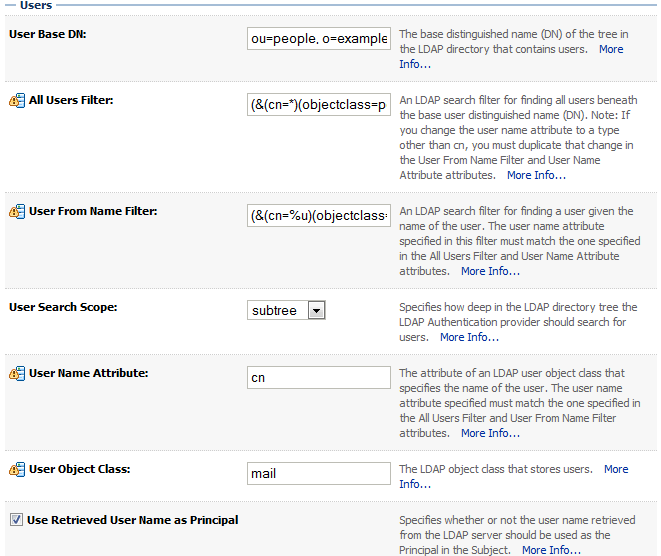Open More Info link for All Users Filter
The height and width of the screenshot is (556, 661).
536,175
